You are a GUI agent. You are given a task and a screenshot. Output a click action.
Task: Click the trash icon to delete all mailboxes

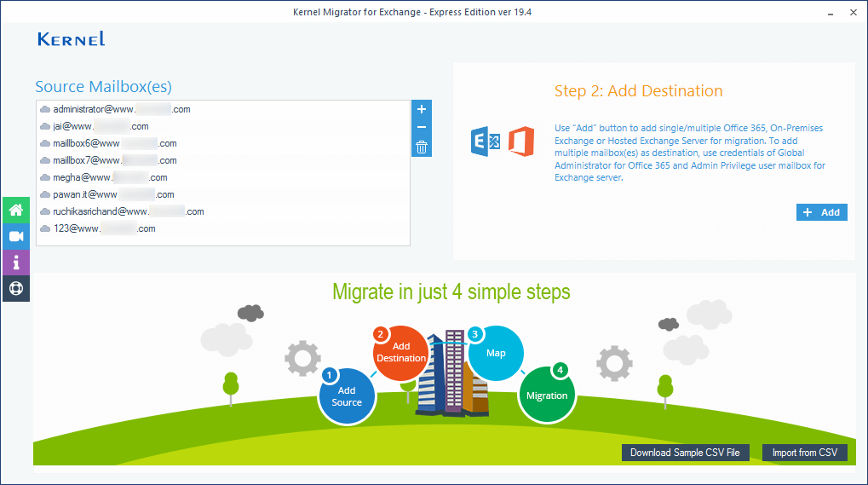click(422, 147)
